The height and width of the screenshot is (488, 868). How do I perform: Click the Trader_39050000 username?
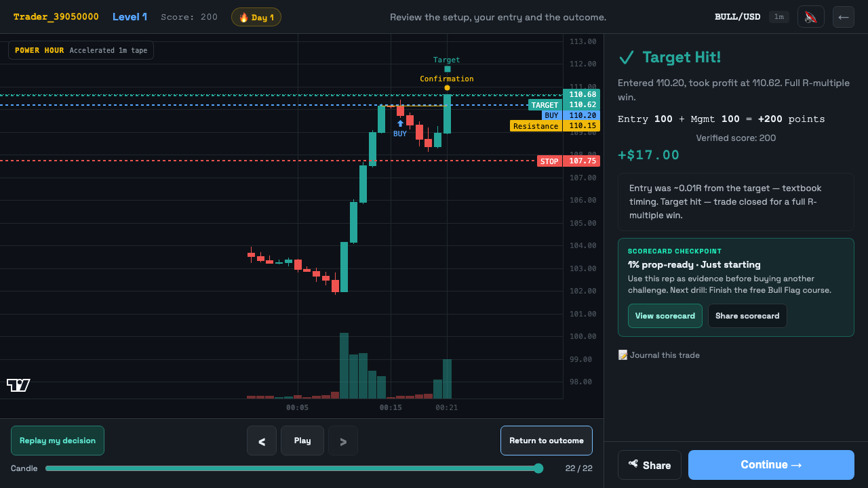56,17
